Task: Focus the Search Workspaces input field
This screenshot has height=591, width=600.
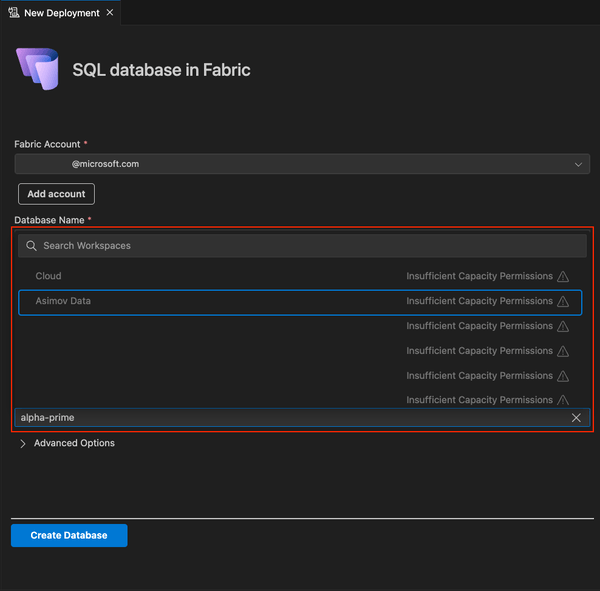Action: click(310, 246)
